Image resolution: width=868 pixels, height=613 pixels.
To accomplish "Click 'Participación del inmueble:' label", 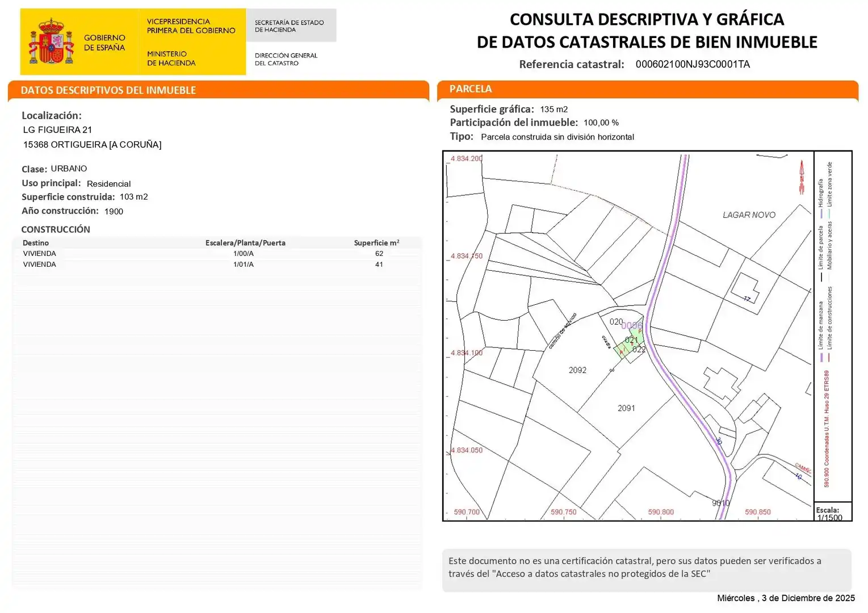I will [514, 123].
